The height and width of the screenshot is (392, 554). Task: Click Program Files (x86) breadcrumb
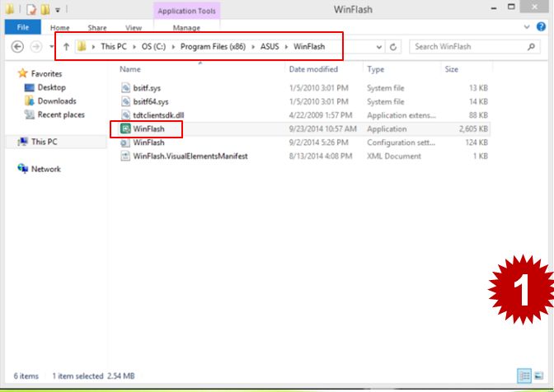coord(213,47)
